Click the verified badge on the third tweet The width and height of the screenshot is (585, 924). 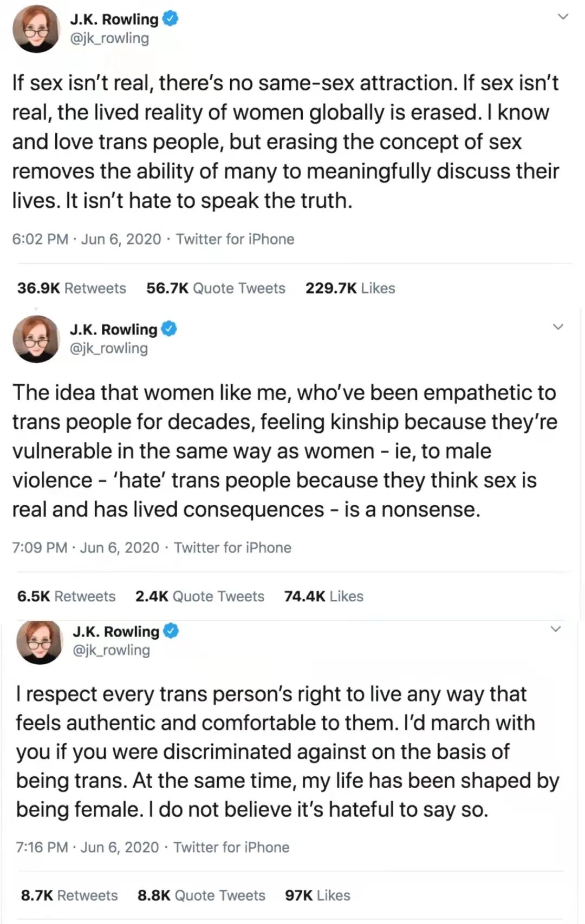[x=171, y=631]
